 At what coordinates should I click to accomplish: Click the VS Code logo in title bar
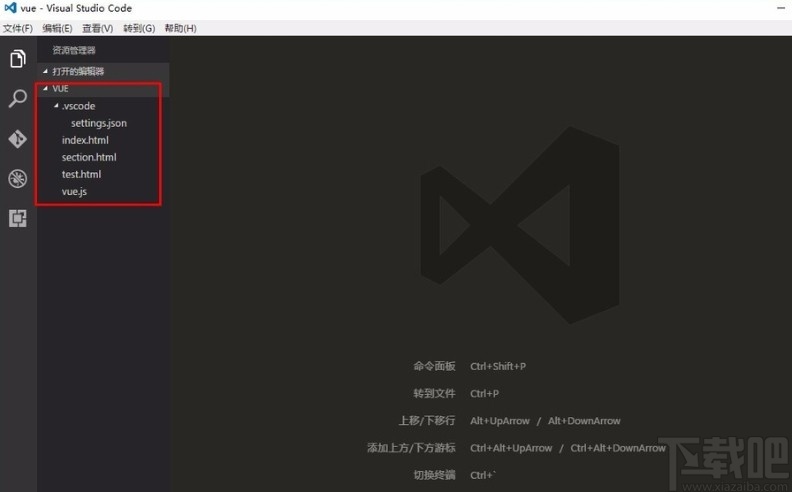point(10,8)
